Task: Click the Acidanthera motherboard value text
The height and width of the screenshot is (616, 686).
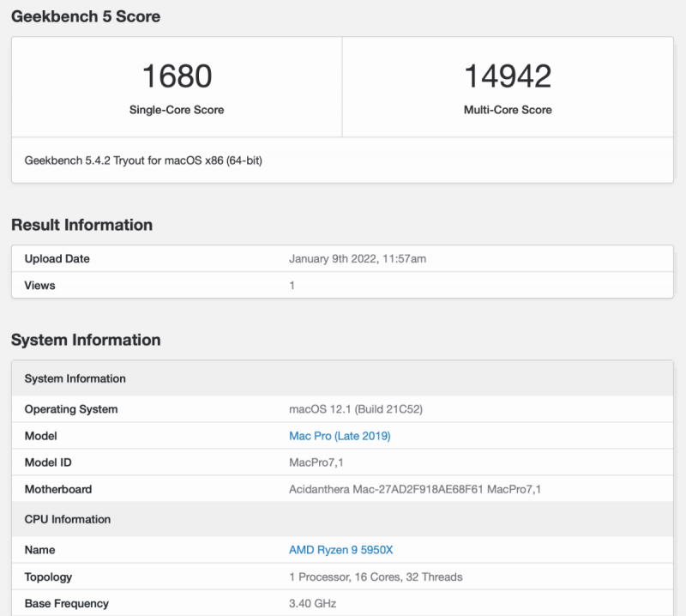Action: pyautogui.click(x=415, y=490)
